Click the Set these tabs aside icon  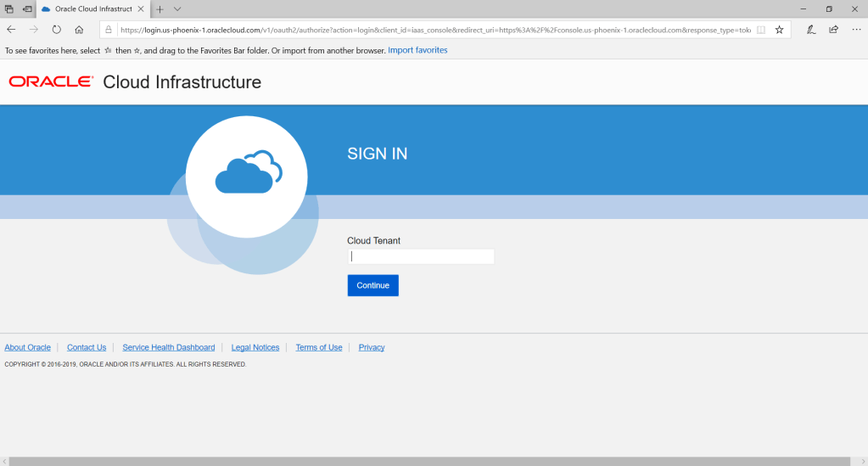(27, 8)
